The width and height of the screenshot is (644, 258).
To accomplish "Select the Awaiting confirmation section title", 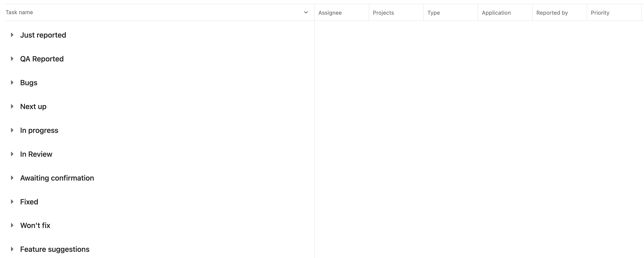I will (57, 178).
